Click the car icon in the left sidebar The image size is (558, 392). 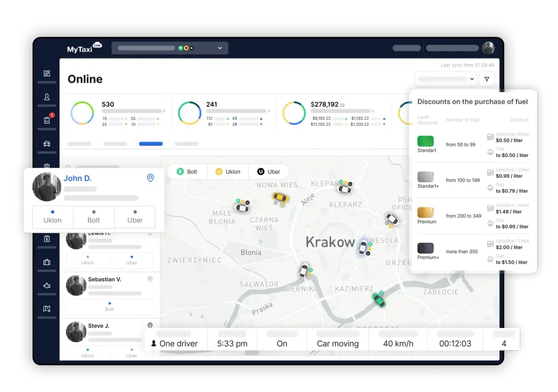[x=47, y=144]
